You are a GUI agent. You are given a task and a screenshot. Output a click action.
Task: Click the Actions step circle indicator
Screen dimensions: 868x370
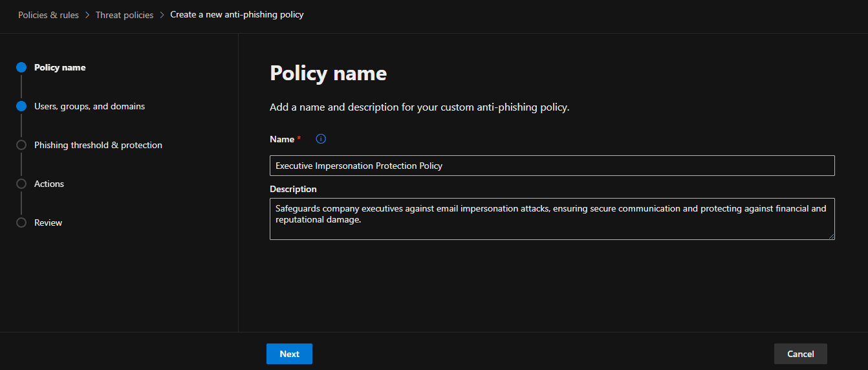[21, 184]
